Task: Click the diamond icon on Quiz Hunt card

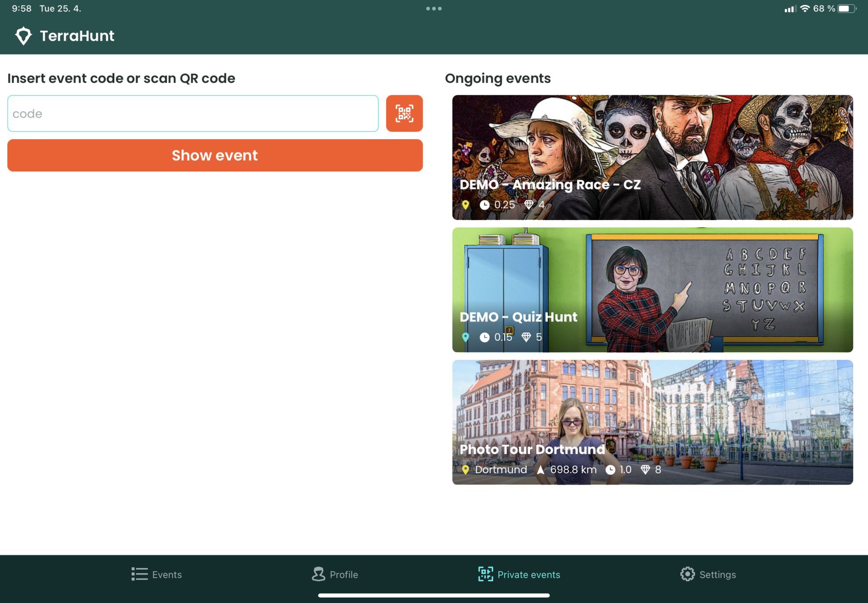Action: coord(526,337)
